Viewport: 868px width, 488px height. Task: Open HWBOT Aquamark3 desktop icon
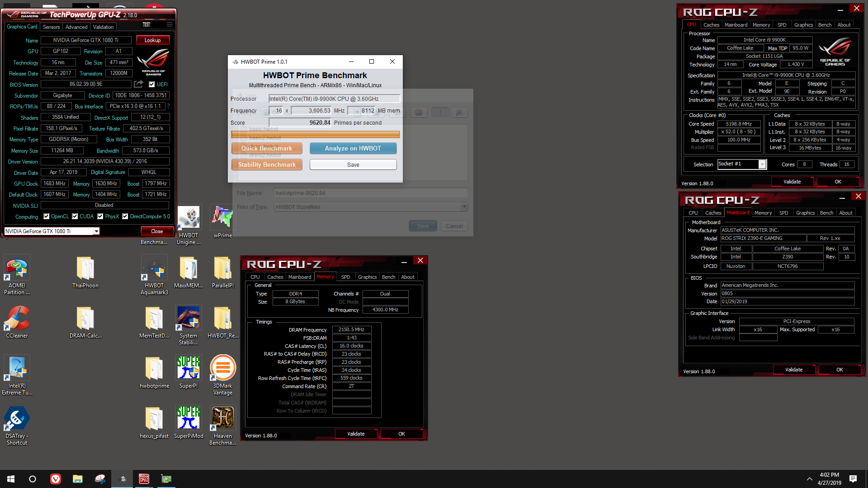tap(154, 275)
